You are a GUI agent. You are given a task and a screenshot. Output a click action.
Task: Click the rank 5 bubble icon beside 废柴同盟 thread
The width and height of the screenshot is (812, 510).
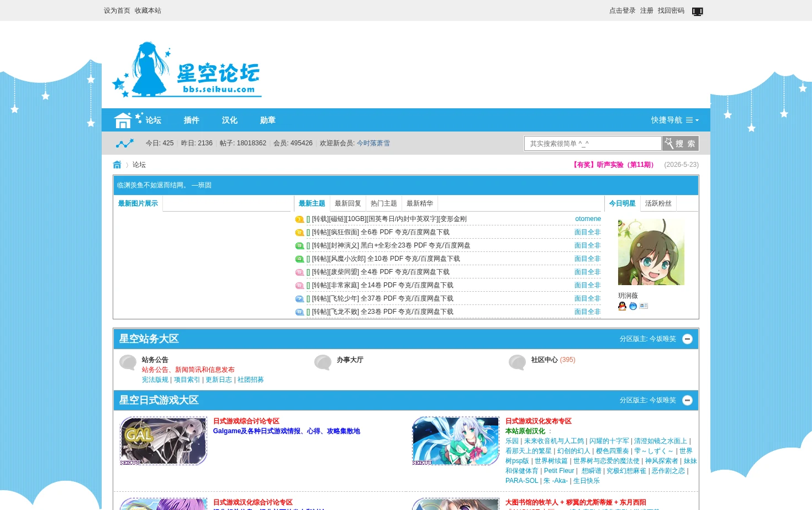(x=299, y=272)
